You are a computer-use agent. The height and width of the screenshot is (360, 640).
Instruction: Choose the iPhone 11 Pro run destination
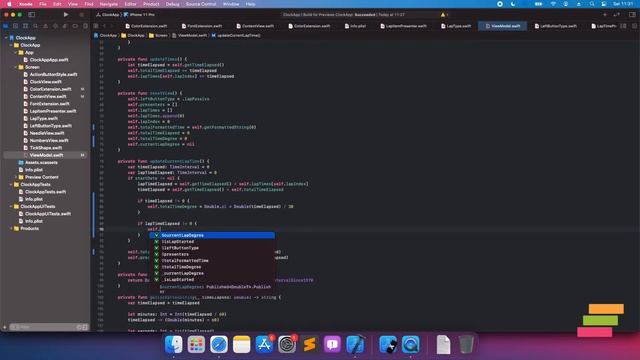pyautogui.click(x=140, y=15)
